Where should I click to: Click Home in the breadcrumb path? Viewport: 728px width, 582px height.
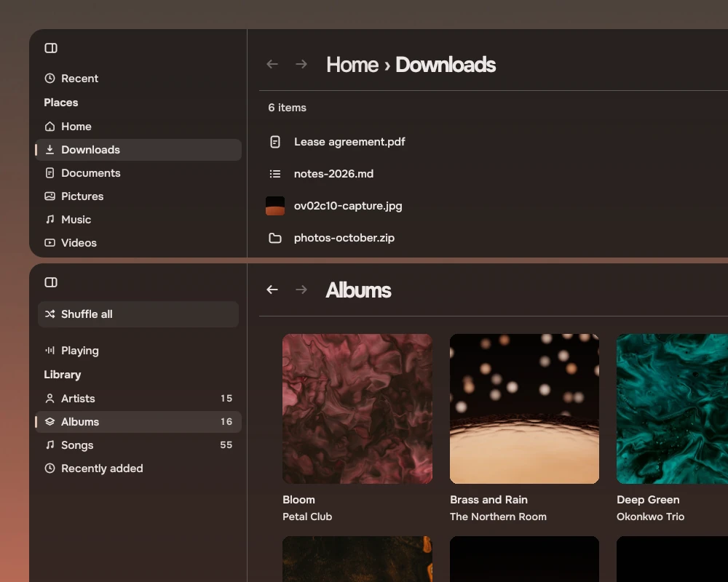[352, 65]
